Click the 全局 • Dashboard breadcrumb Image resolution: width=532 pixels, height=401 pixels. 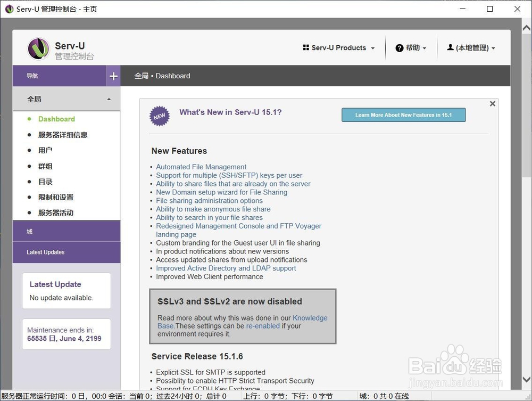[162, 76]
